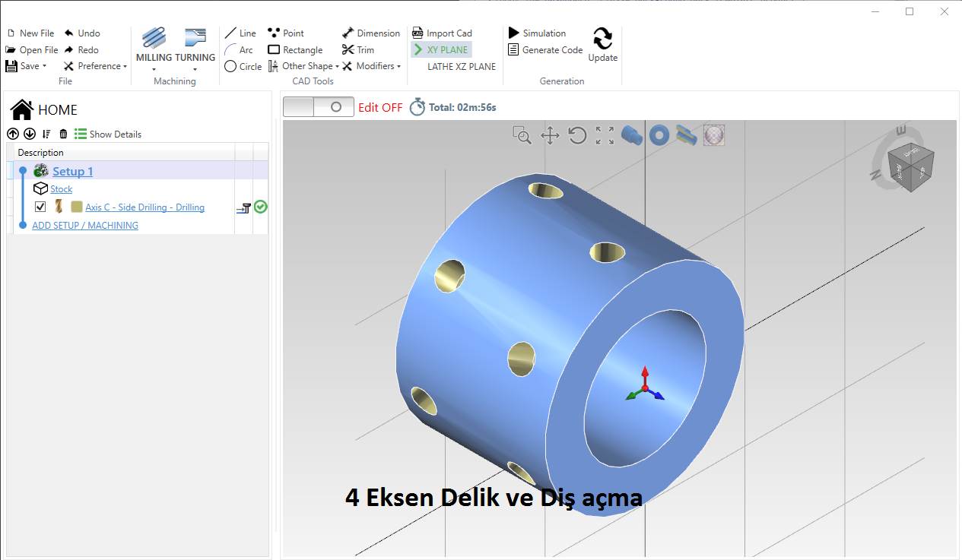
Task: Open the MILLING machining menu icon
Action: pos(154,38)
